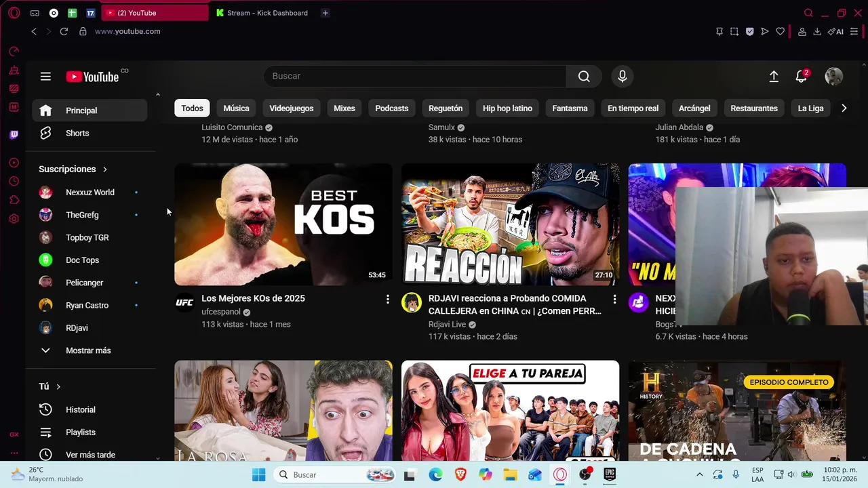Image resolution: width=868 pixels, height=488 pixels.
Task: Launch Brave from taskbar
Action: coord(460,475)
